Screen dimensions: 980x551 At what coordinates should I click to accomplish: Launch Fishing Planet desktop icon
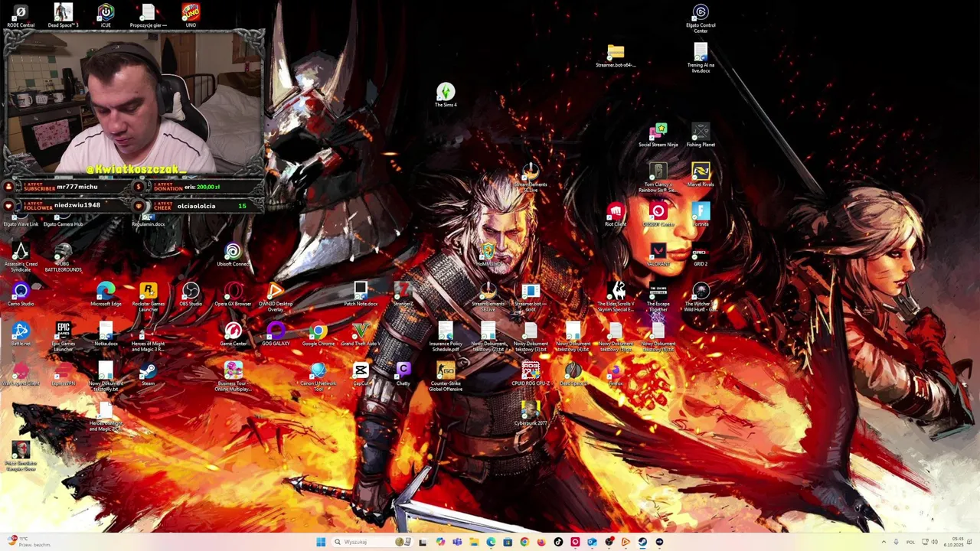(701, 135)
